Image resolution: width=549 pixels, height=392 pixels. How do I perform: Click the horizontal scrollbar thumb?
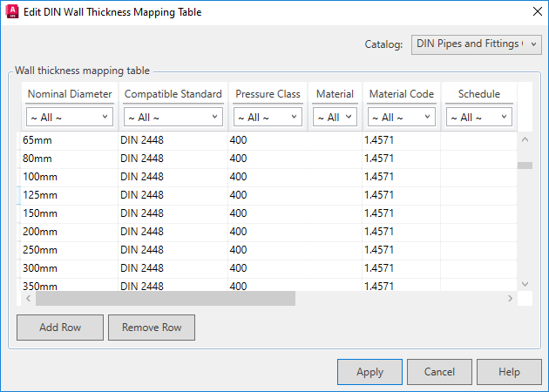[x=166, y=298]
